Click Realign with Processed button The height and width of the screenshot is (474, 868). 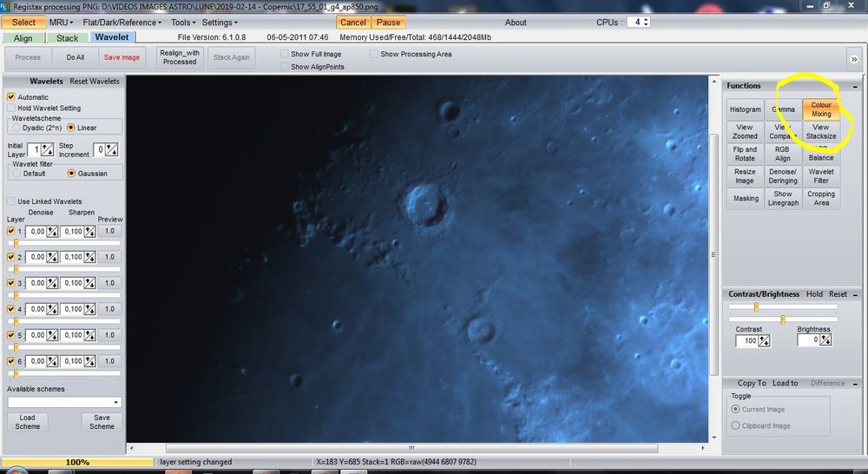tap(180, 57)
